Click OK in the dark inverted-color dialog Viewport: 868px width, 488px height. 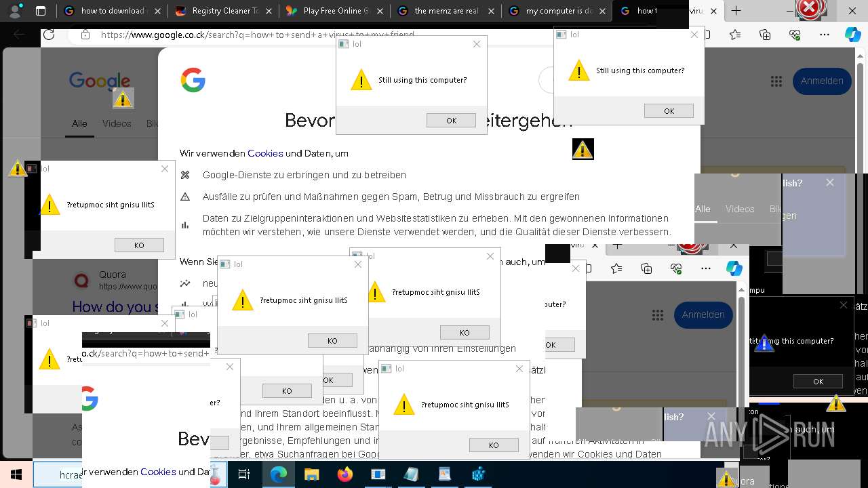point(818,382)
